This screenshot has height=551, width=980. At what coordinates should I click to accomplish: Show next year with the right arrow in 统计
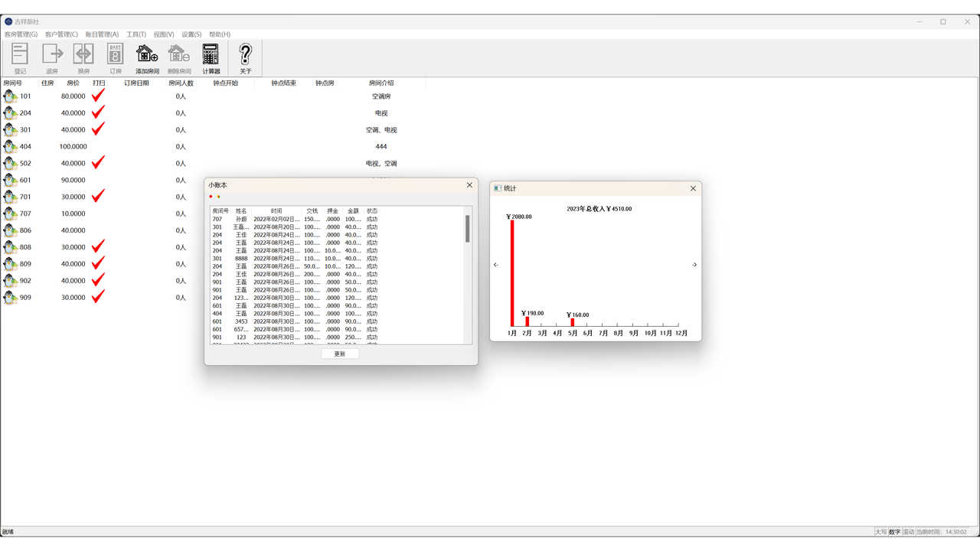click(694, 265)
